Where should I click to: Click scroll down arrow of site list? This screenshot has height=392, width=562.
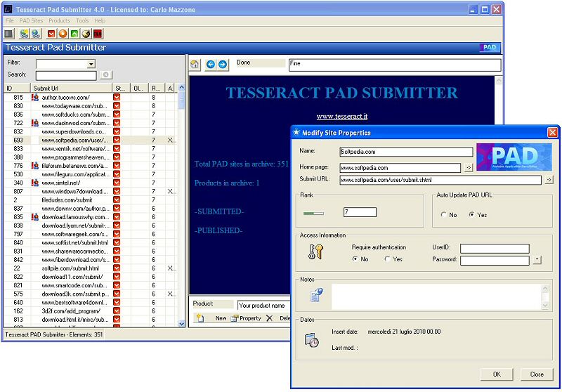(x=181, y=324)
